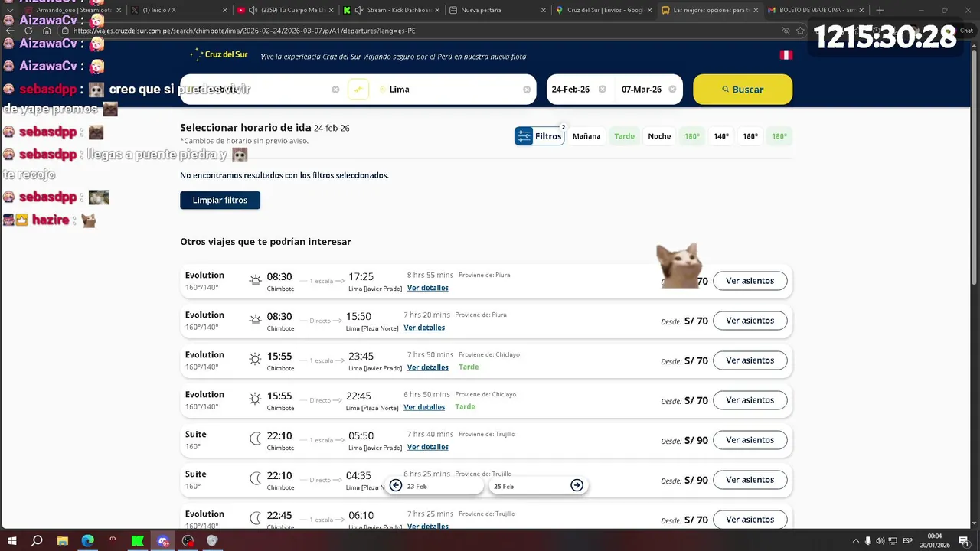
Task: Open Windows taskbar search
Action: (x=37, y=541)
